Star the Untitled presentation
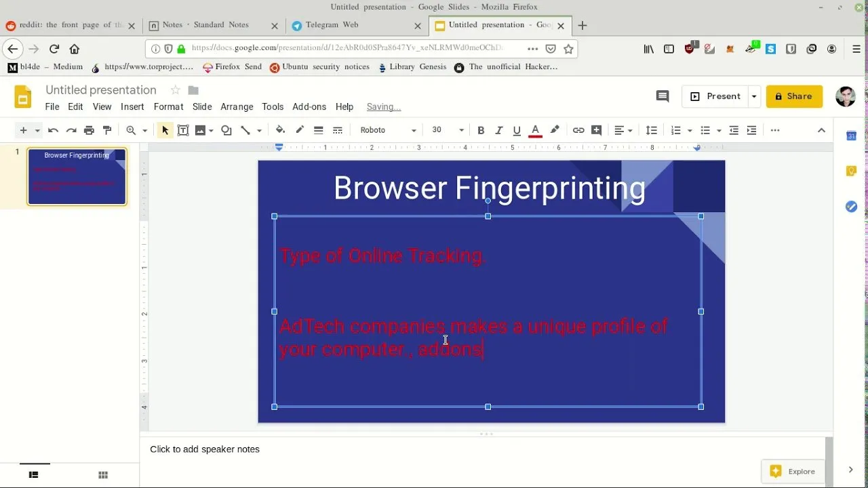This screenshot has width=868, height=488. tap(175, 90)
